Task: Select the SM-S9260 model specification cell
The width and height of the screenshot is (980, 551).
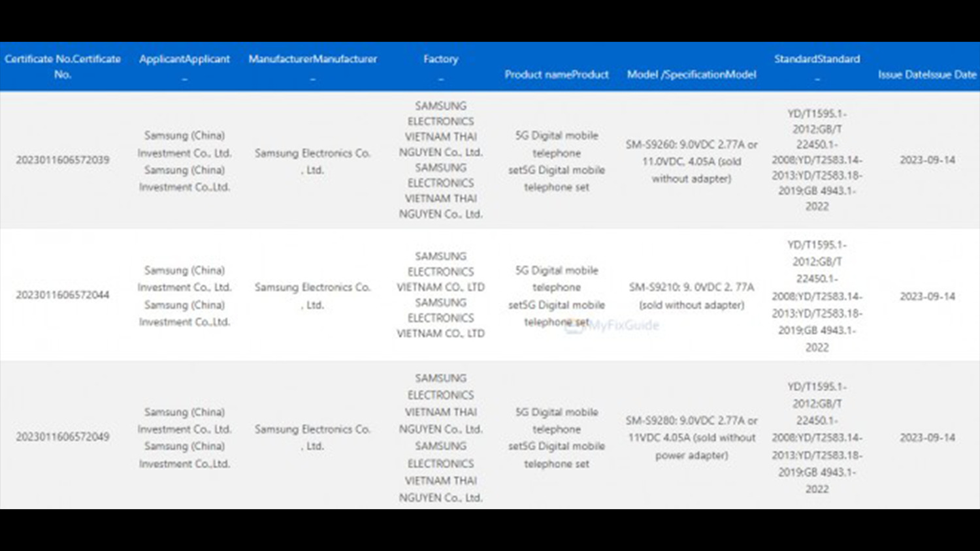Action: (691, 161)
